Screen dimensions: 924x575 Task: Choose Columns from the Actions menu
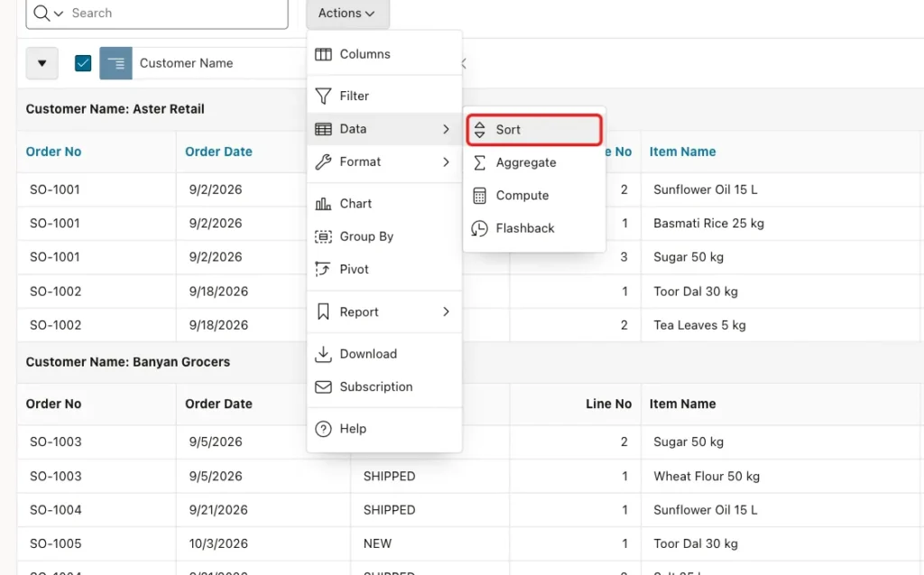384,54
